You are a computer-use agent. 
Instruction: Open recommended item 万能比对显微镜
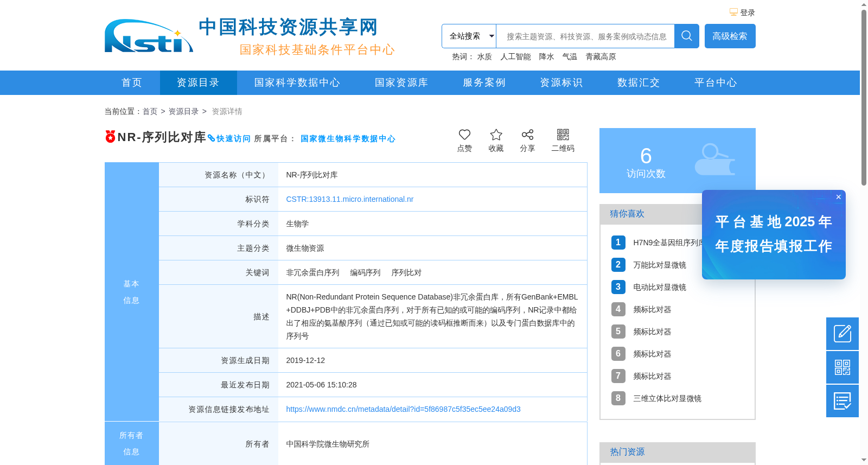point(660,265)
